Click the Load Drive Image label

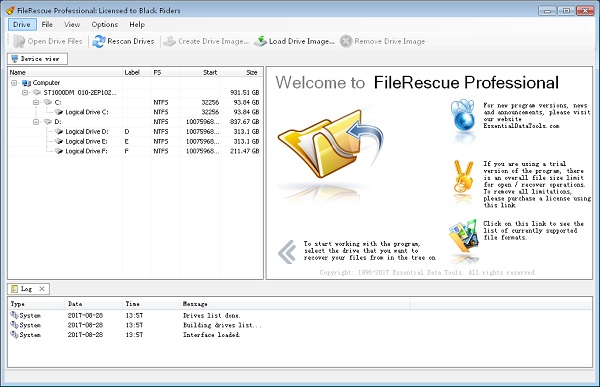pos(302,41)
